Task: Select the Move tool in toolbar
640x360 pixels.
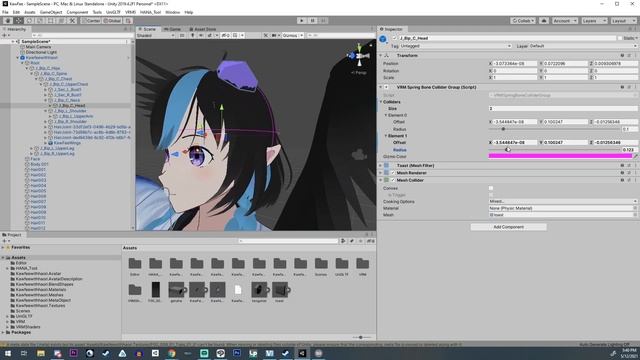Action: (x=19, y=20)
